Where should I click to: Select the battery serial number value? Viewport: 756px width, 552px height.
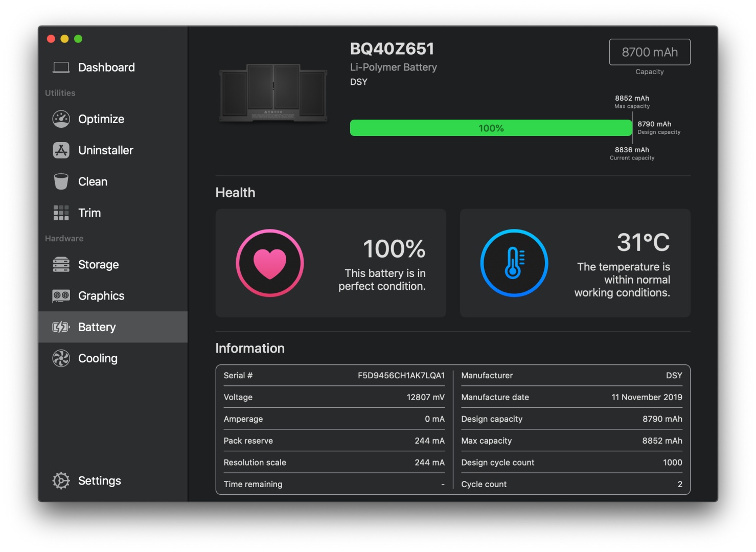coord(401,375)
